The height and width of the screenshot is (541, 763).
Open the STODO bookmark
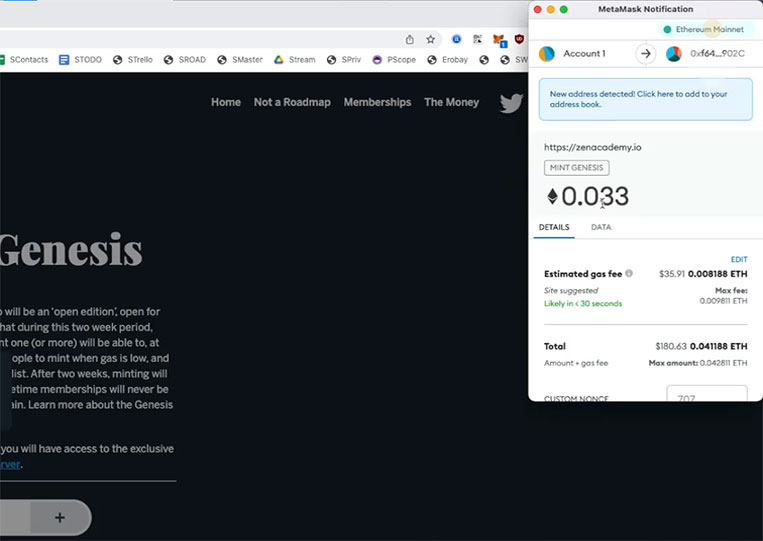point(80,59)
